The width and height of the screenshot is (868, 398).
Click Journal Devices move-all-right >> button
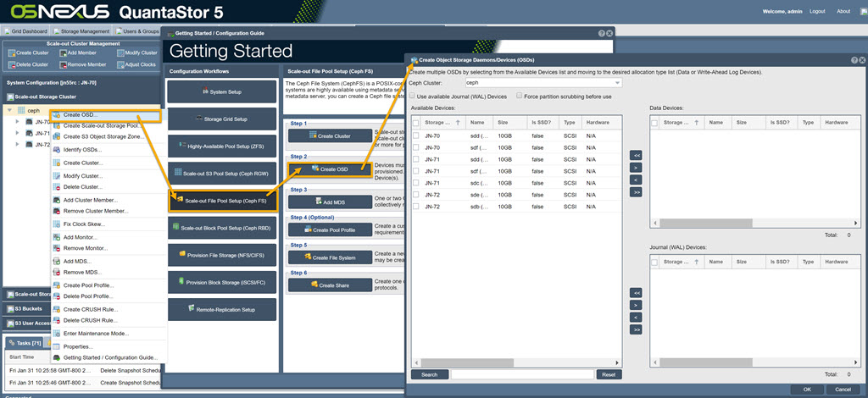click(636, 329)
